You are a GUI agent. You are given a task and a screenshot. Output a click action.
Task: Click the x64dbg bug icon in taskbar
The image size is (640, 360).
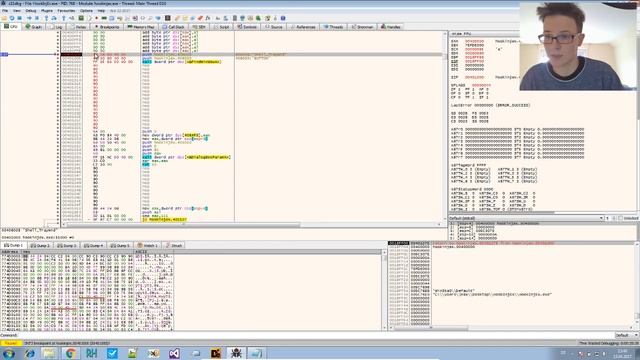pos(236,353)
